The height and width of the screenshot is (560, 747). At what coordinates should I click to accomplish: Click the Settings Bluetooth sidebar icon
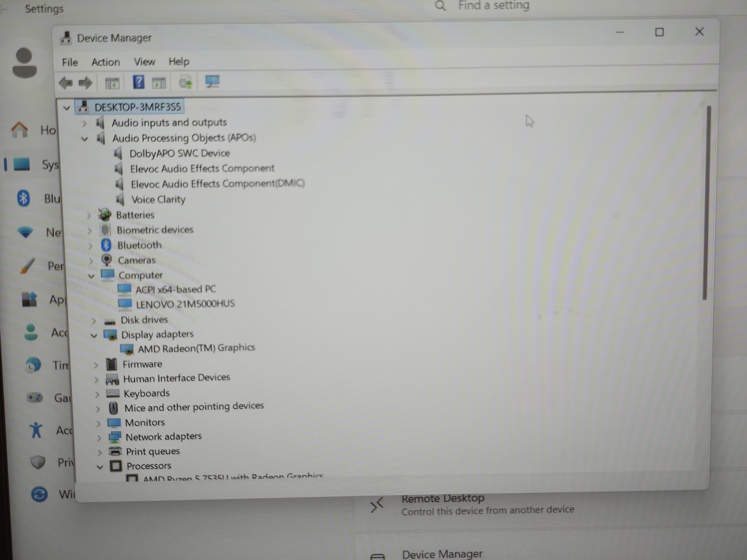tap(23, 198)
